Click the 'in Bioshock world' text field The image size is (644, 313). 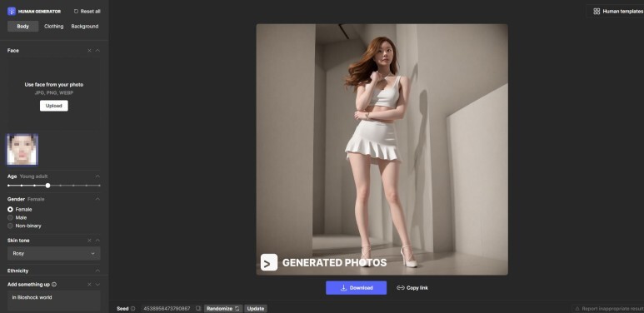(54, 301)
